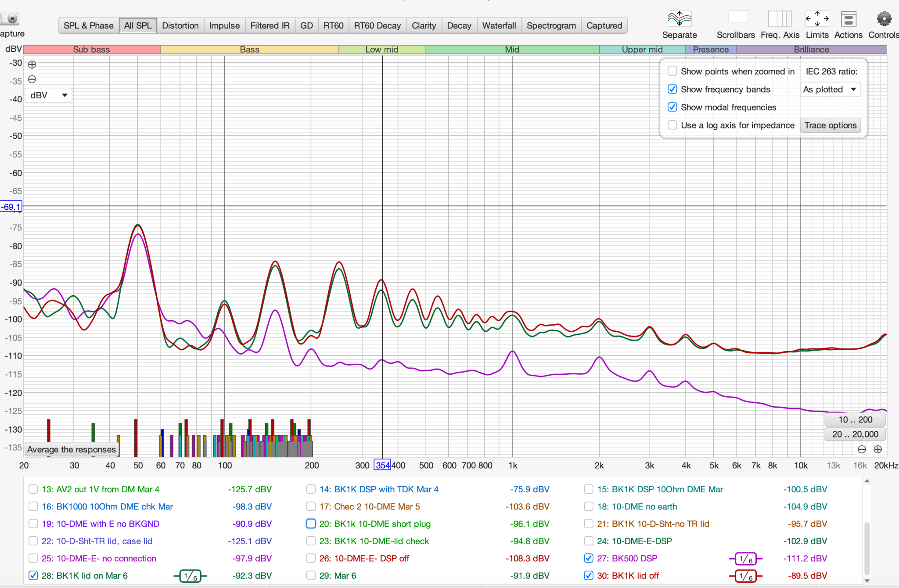Click Average the responses button
The height and width of the screenshot is (588, 899).
72,449
